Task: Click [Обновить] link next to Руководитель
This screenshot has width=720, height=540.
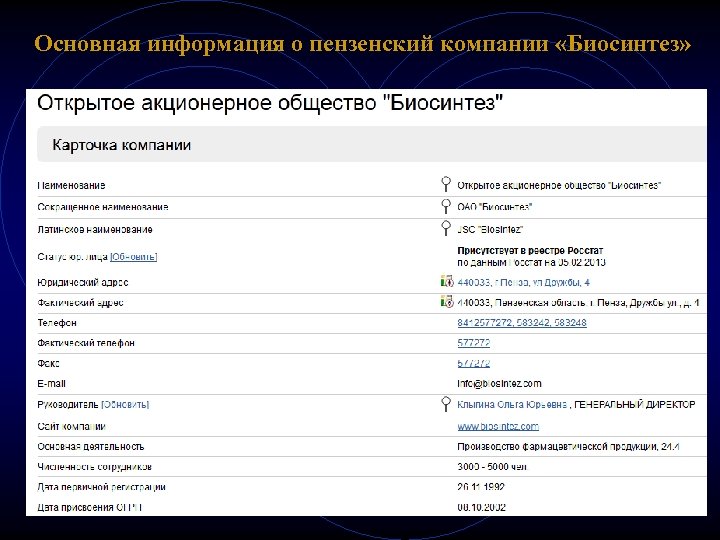Action: [x=125, y=405]
